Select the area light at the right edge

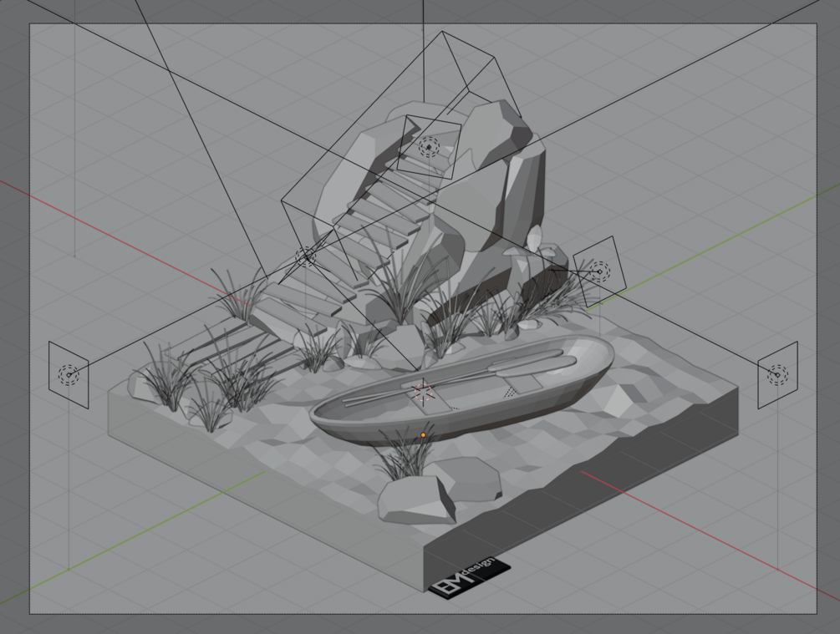pyautogui.click(x=777, y=375)
